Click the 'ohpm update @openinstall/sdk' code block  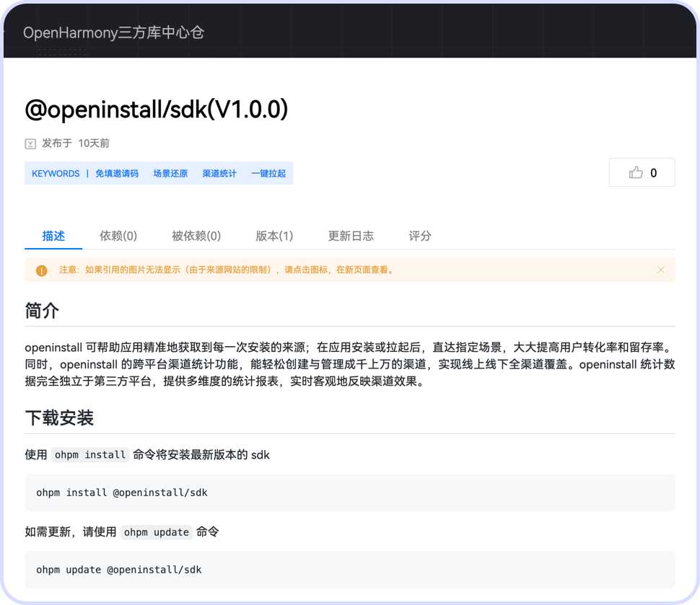click(x=350, y=570)
